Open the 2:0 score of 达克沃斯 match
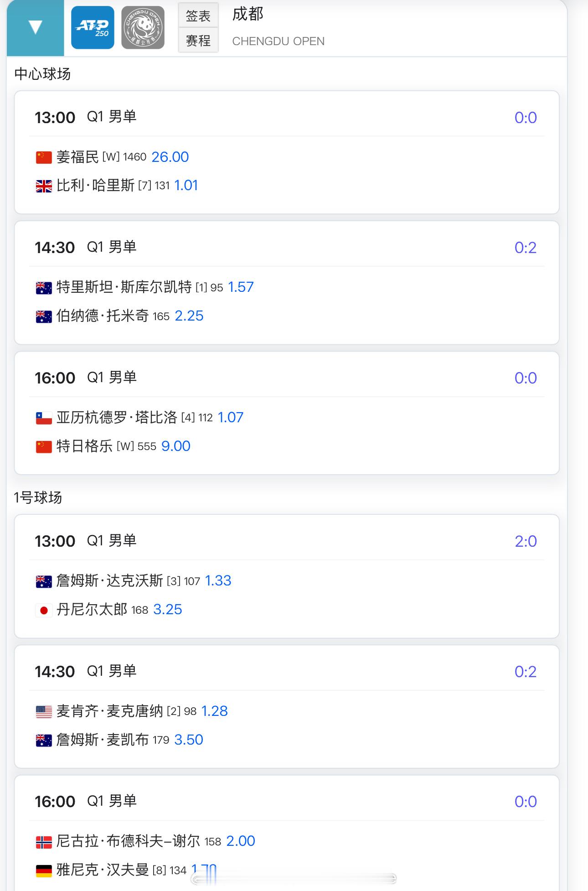Image resolution: width=588 pixels, height=891 pixels. point(526,541)
